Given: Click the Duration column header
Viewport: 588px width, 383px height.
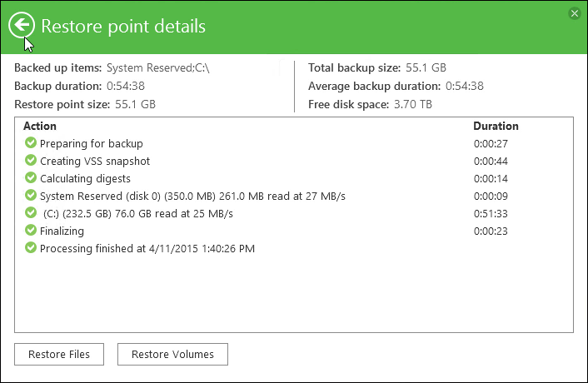Looking at the screenshot, I should click(496, 126).
